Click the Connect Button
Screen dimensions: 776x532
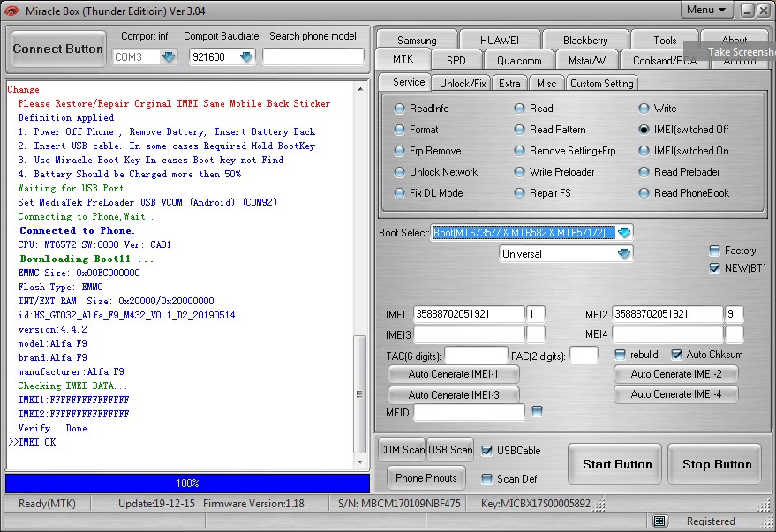click(58, 49)
